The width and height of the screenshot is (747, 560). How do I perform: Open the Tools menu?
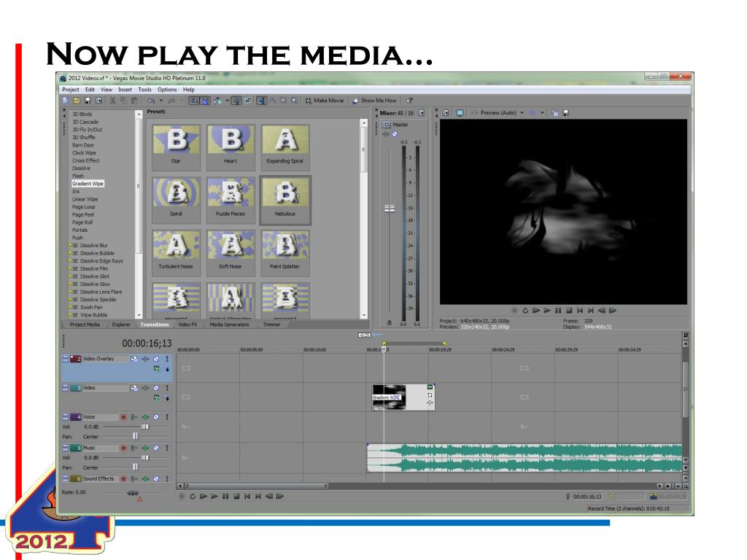pyautogui.click(x=145, y=90)
